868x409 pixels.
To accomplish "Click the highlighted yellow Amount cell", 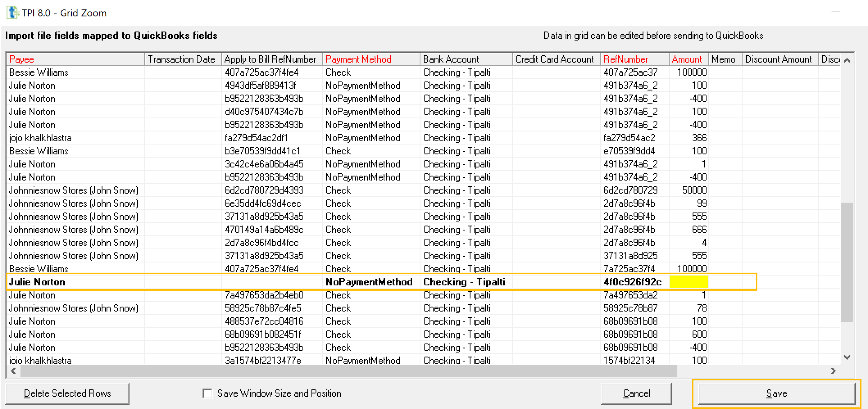I will (688, 282).
